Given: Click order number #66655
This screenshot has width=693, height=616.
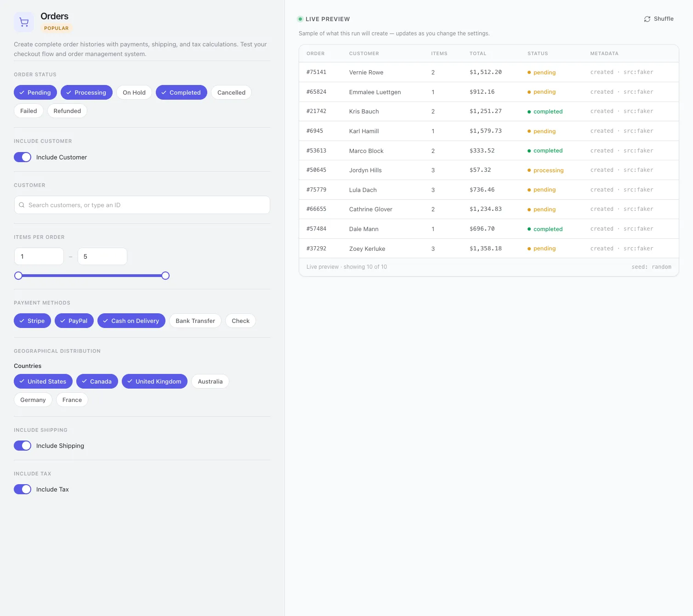Looking at the screenshot, I should pyautogui.click(x=316, y=209).
